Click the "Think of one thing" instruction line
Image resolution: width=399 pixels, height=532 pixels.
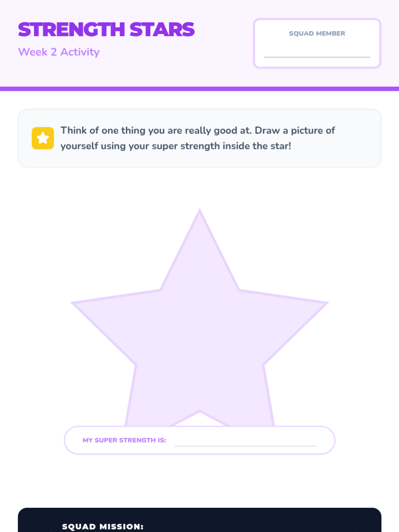pos(198,130)
